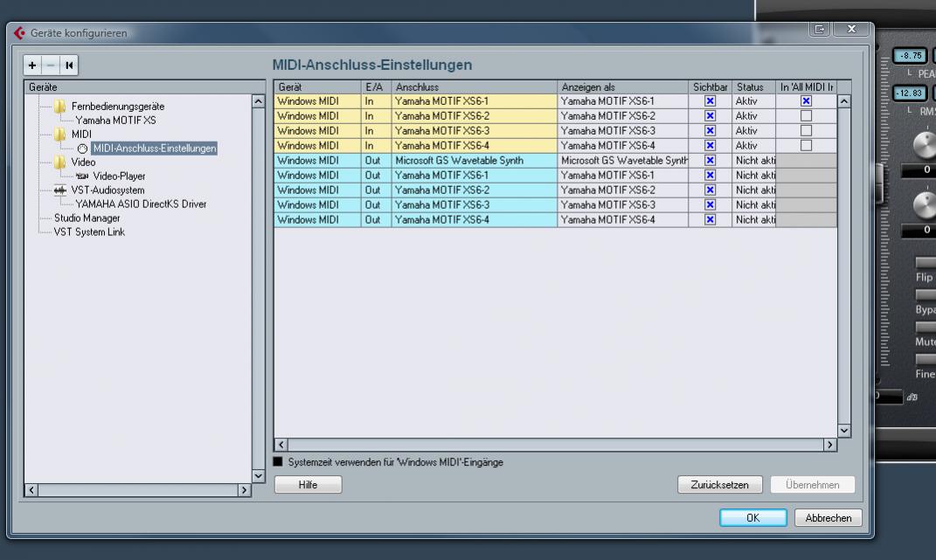
Task: Click the Status column header
Action: pyautogui.click(x=753, y=87)
